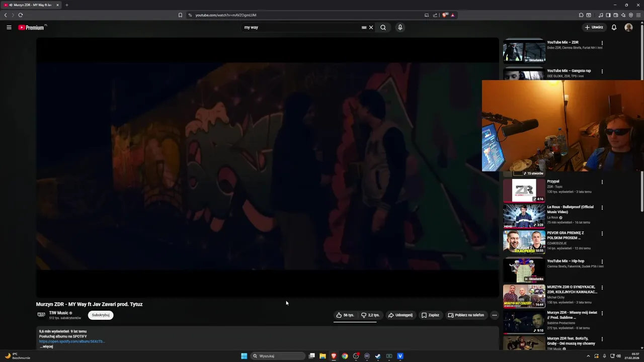Screen dimensions: 644x362
Task: Open the Windows Start menu
Action: pyautogui.click(x=244, y=356)
